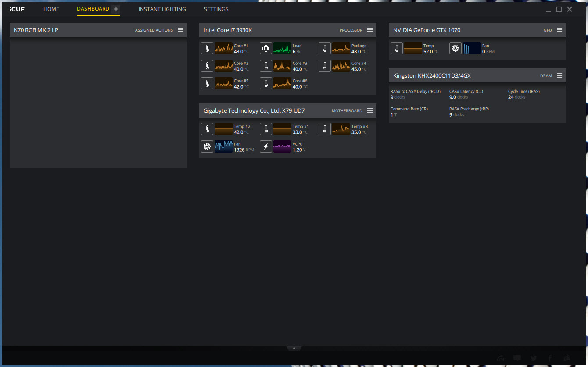Click the GPU Fan 0 RPM icon
588x367 pixels.
click(x=455, y=48)
